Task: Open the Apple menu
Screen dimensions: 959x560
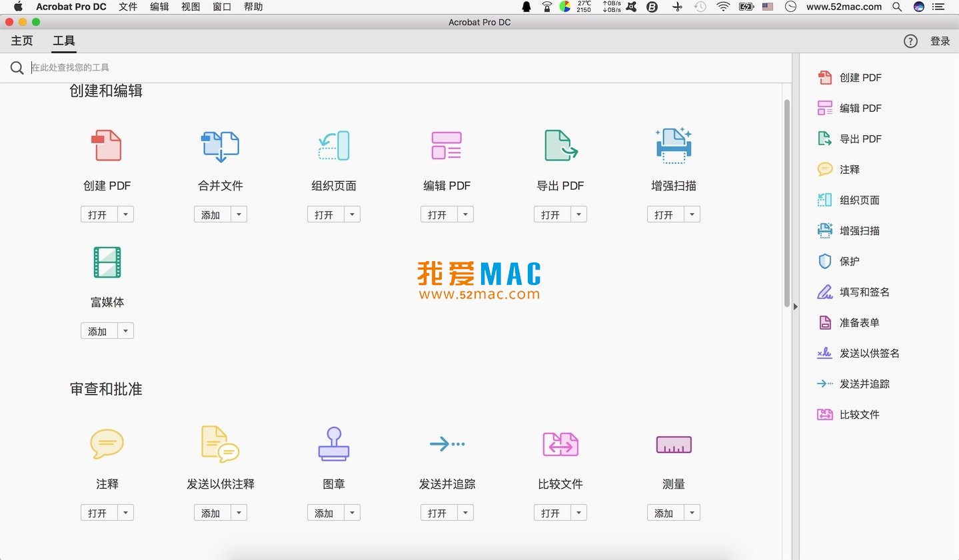Action: [18, 7]
